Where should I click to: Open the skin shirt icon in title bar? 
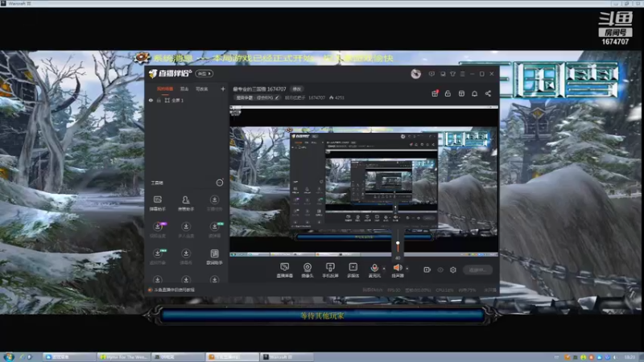point(452,74)
